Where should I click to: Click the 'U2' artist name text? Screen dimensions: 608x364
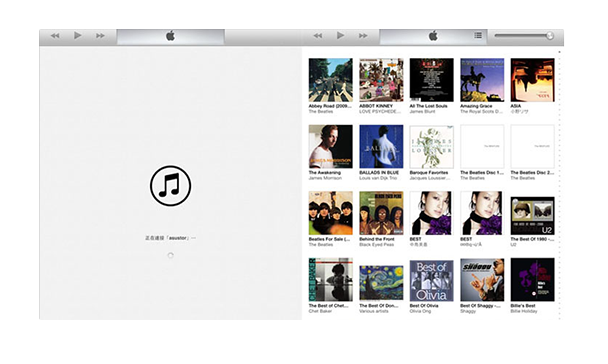click(513, 245)
